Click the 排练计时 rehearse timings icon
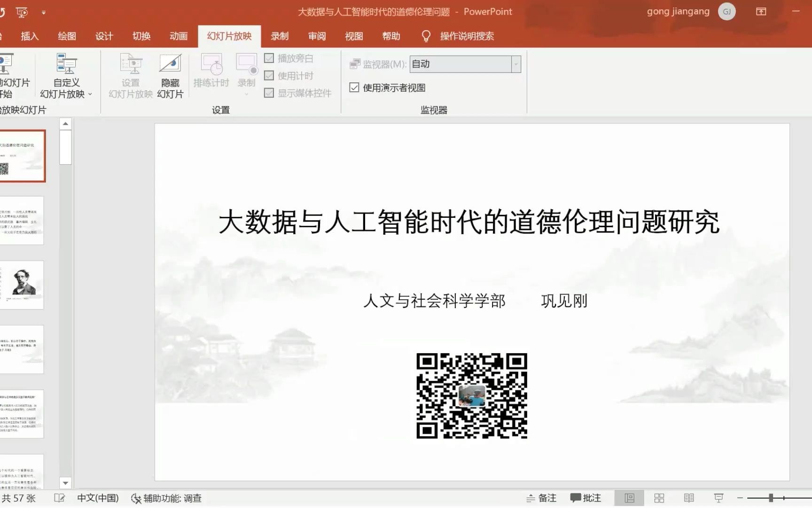 click(x=211, y=64)
